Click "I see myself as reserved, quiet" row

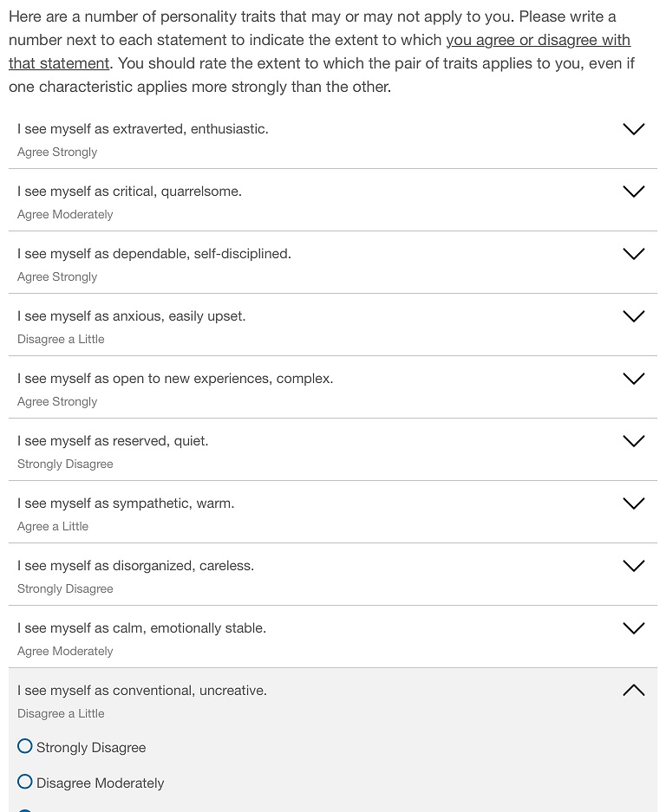tap(113, 441)
